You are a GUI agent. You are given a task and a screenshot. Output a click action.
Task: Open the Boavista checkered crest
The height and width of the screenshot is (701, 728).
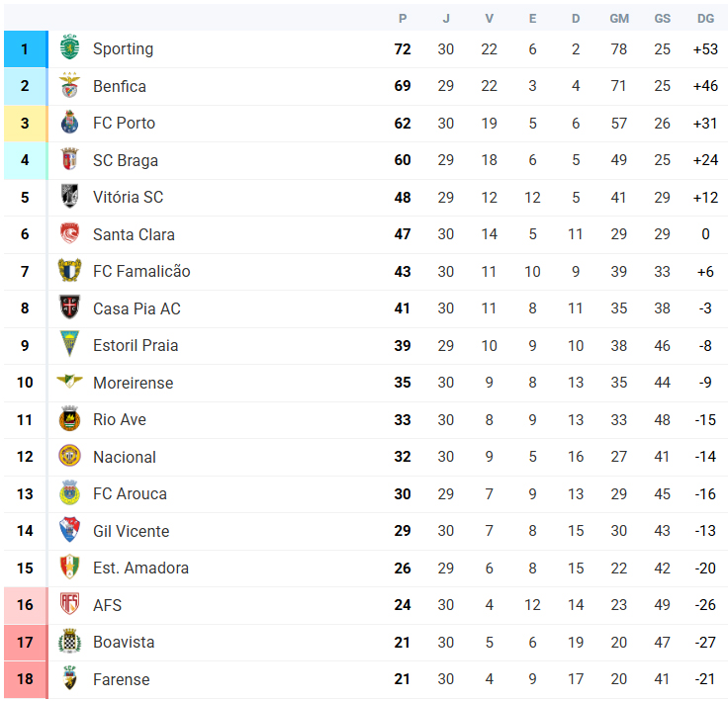(x=69, y=641)
